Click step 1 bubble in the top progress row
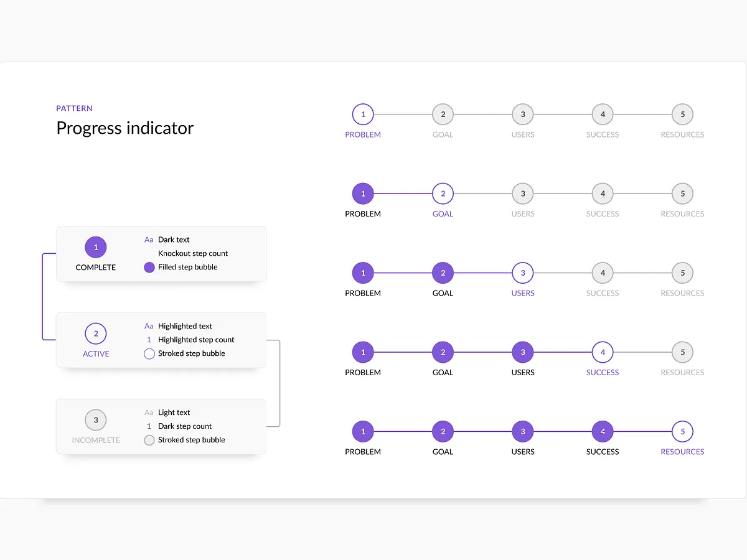 coord(363,114)
